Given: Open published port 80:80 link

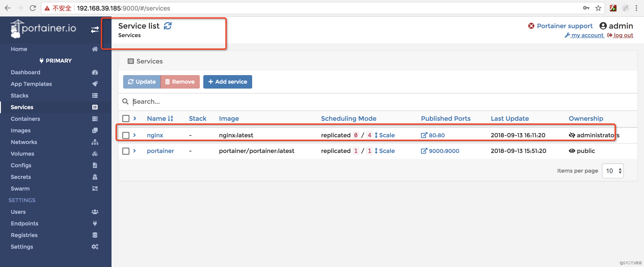Looking at the screenshot, I should click(433, 135).
